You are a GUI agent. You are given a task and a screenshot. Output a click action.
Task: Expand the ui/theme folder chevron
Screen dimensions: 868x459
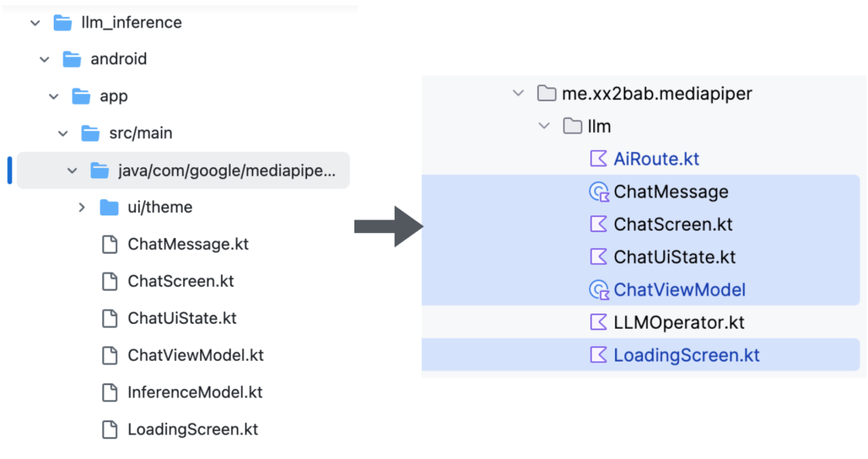tap(82, 207)
